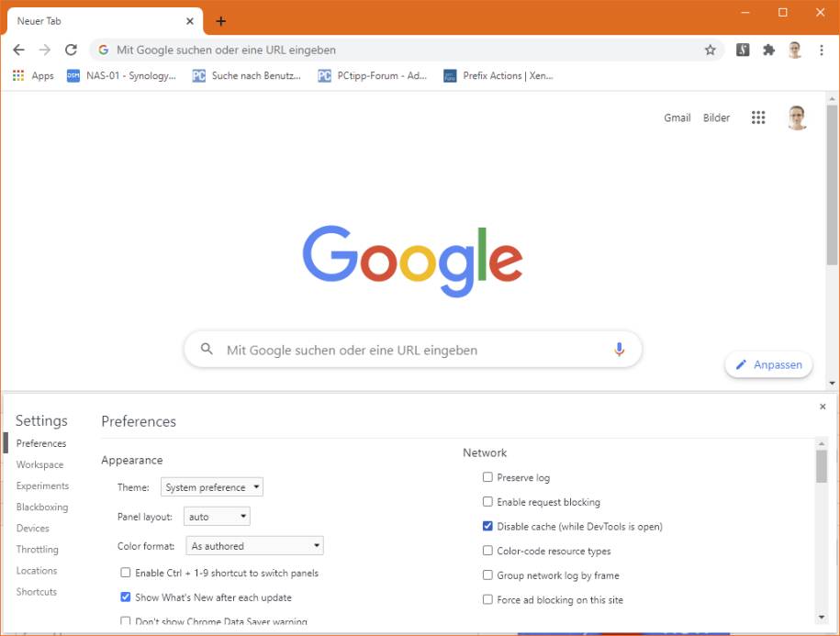Viewport: 840px width, 636px height.
Task: Open the Panel layout dropdown
Action: point(217,517)
